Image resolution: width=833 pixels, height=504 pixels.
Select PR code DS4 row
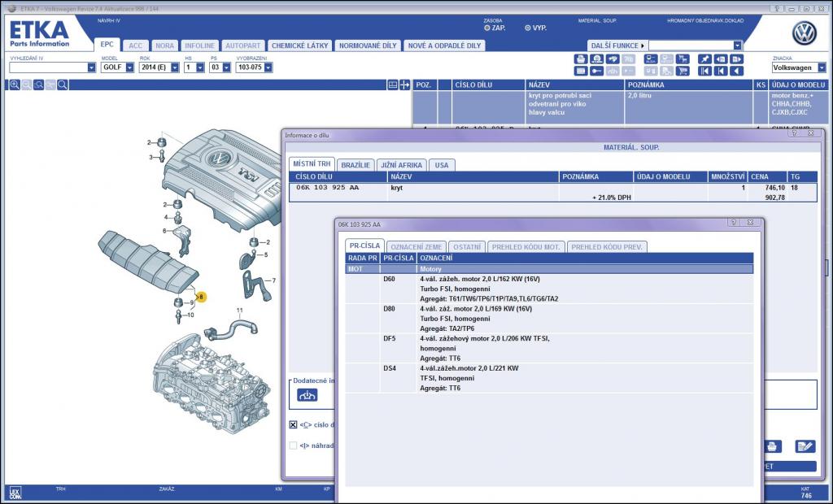549,378
